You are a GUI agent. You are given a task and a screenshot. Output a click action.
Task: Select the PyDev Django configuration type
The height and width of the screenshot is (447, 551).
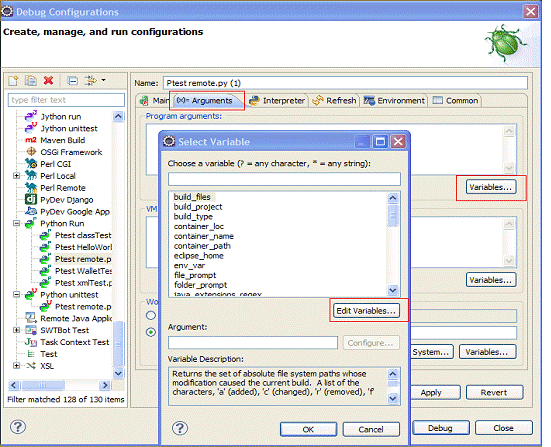click(67, 200)
